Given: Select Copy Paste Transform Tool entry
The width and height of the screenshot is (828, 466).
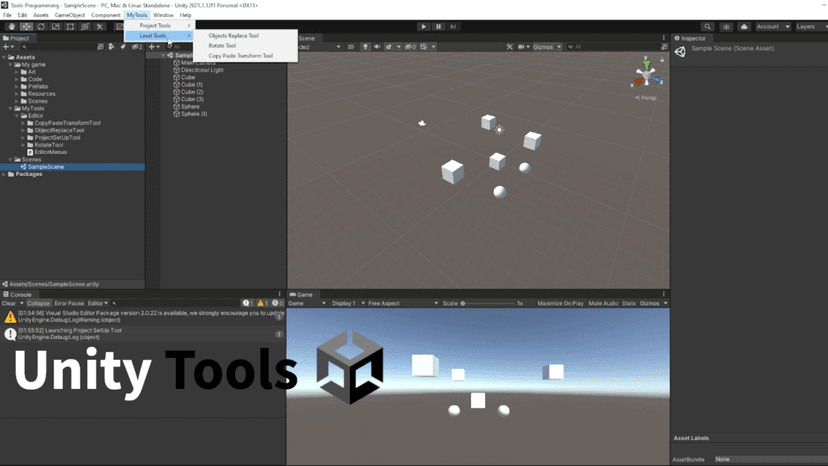Looking at the screenshot, I should [240, 55].
